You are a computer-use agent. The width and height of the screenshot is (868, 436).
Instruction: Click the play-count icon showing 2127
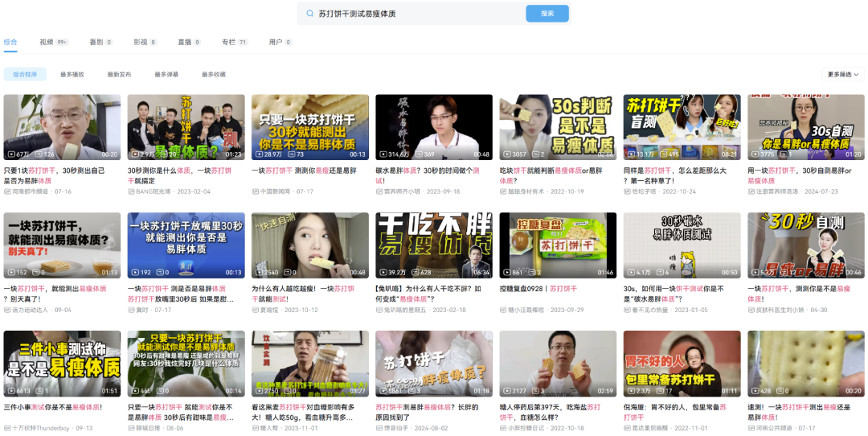(x=507, y=391)
